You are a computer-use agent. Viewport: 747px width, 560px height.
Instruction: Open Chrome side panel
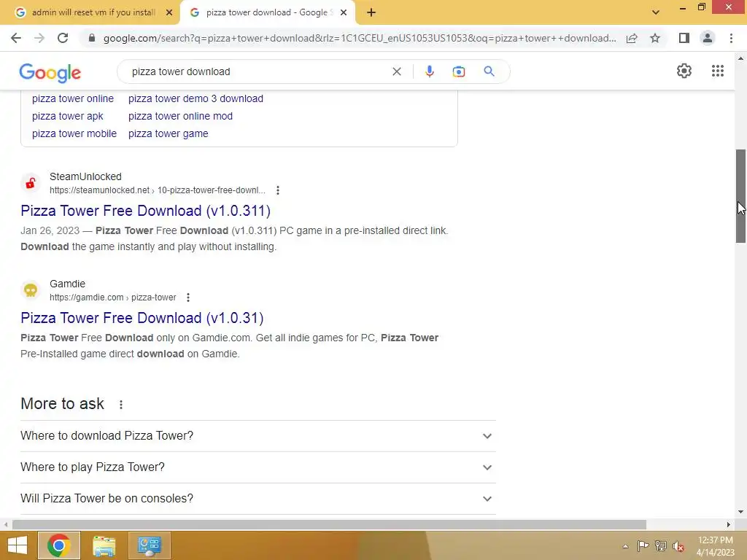[684, 38]
